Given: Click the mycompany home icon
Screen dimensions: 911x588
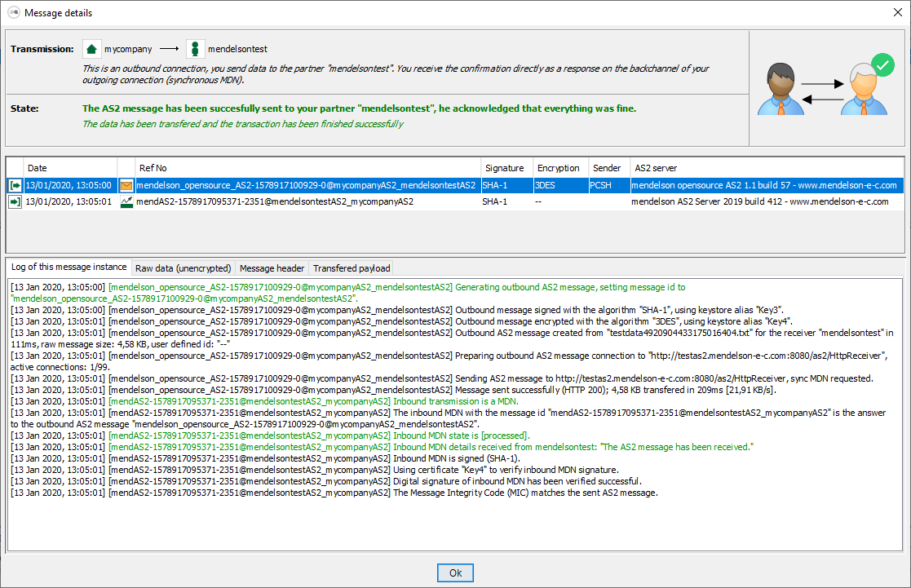Looking at the screenshot, I should click(92, 50).
